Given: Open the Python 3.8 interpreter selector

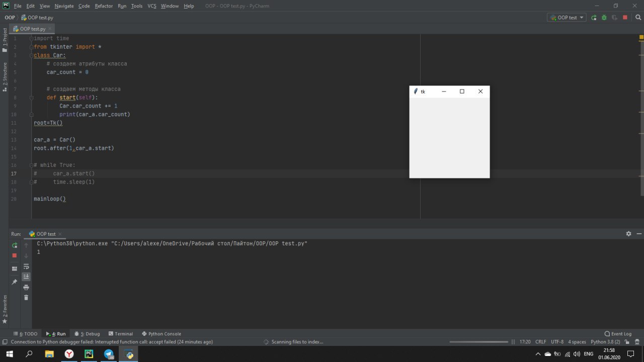Looking at the screenshot, I should (605, 342).
